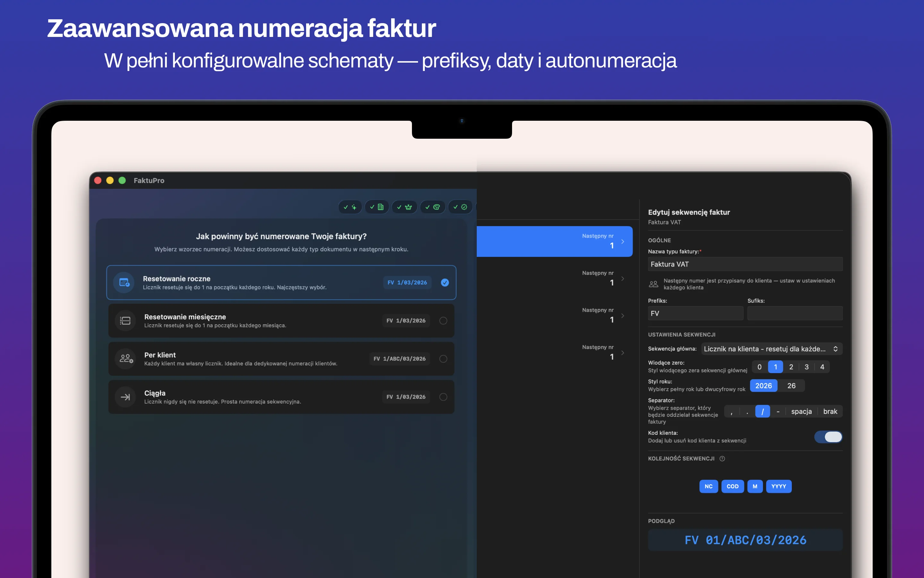Select the checked radio for Resetowanie roczne
Viewport: 924px width, 578px height.
445,283
